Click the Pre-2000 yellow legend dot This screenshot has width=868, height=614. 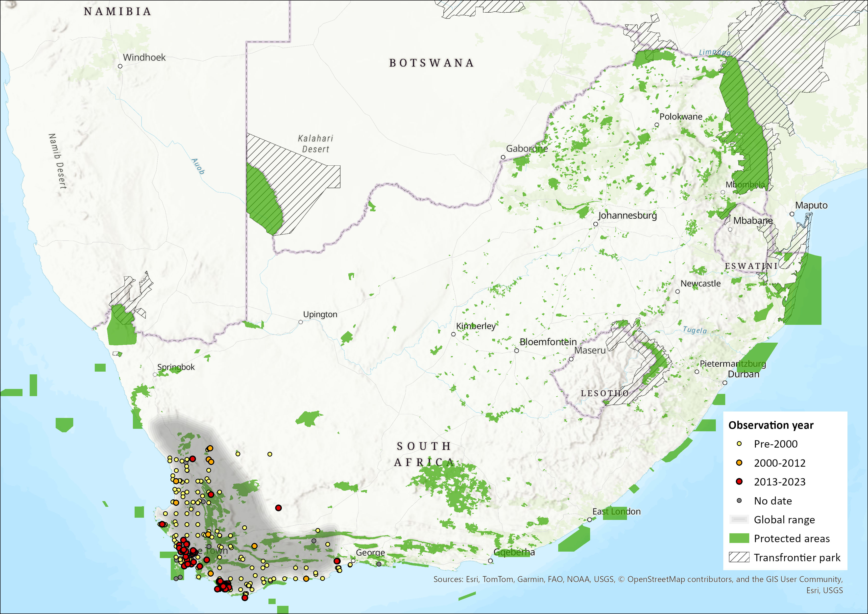coord(739,444)
